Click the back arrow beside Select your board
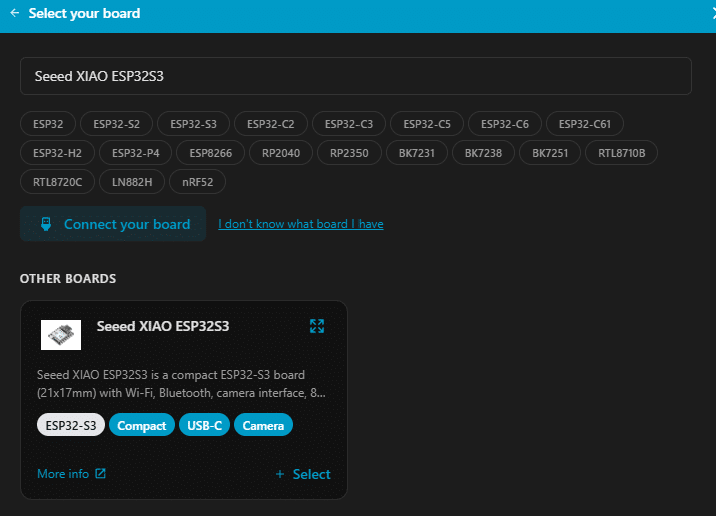 pos(15,13)
